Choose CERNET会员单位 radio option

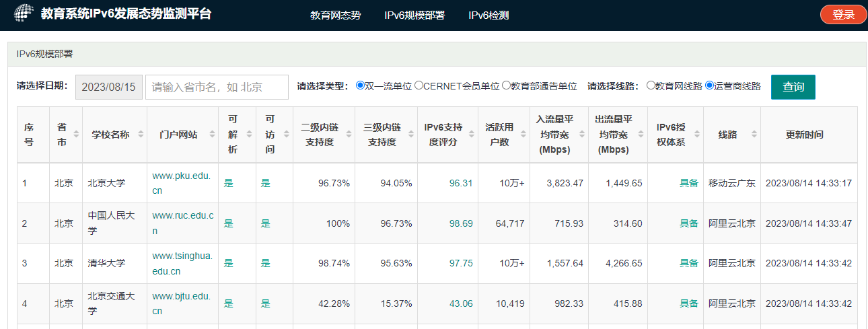click(x=419, y=85)
